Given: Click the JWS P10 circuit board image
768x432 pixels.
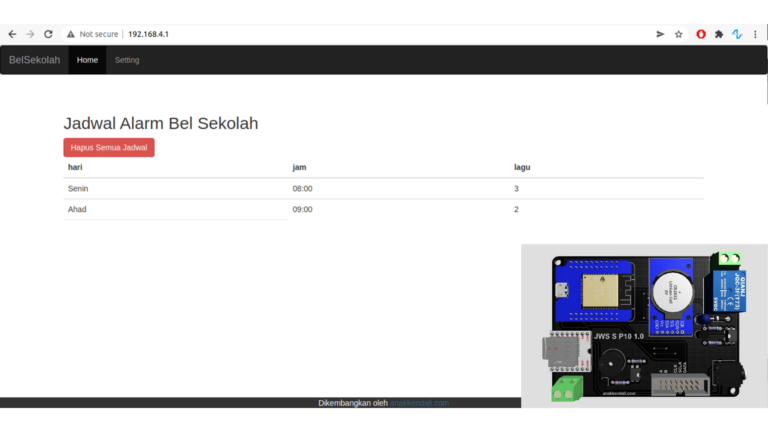Looking at the screenshot, I should point(644,325).
